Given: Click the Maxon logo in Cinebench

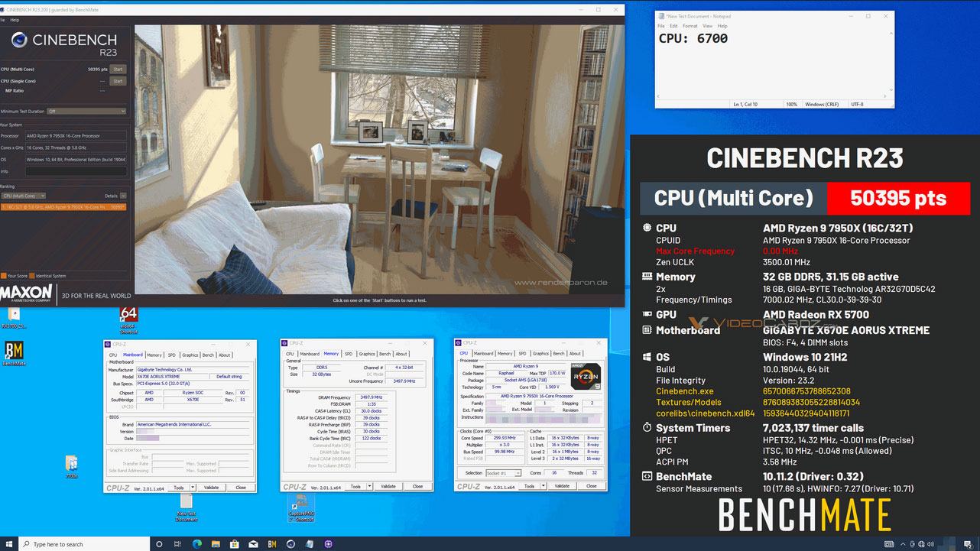Looking at the screenshot, I should point(27,293).
